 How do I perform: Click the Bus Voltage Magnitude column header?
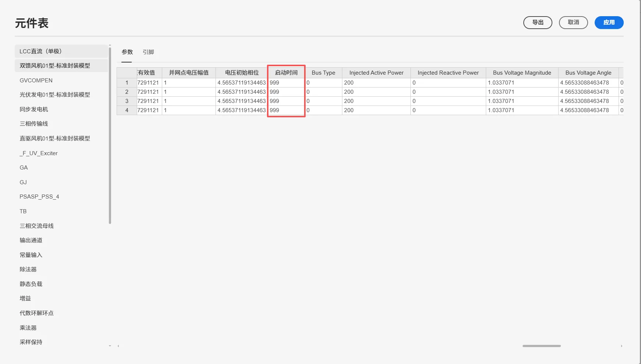[521, 73]
